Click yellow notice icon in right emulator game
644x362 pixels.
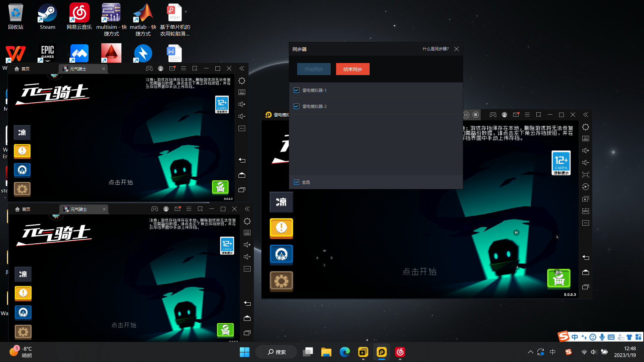pos(281,228)
